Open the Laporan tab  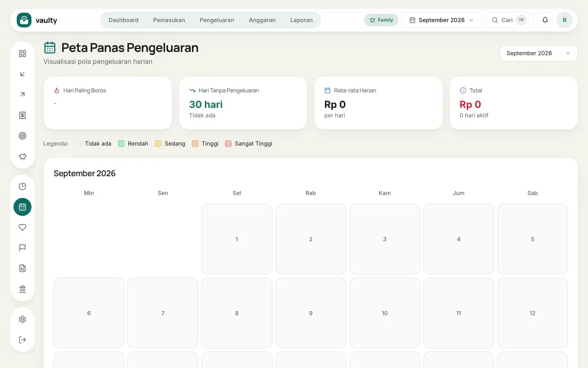[301, 20]
